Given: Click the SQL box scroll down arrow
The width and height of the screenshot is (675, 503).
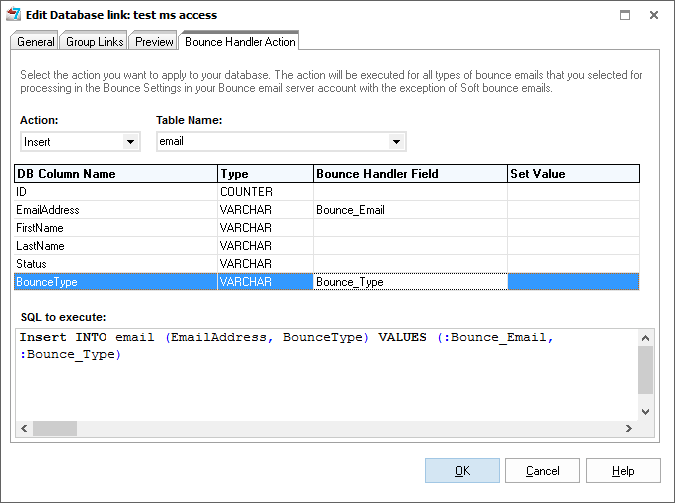Looking at the screenshot, I should (645, 412).
